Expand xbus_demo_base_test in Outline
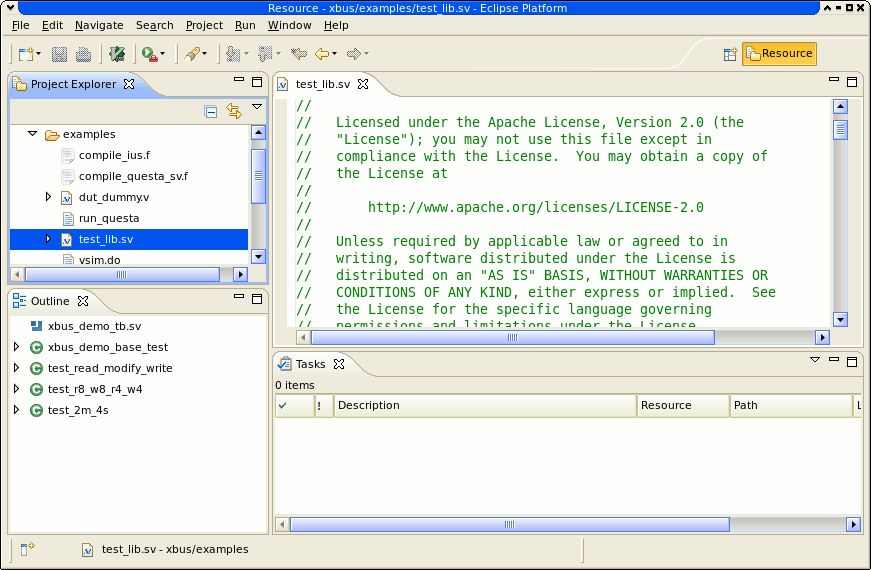The image size is (871, 570). tap(17, 347)
